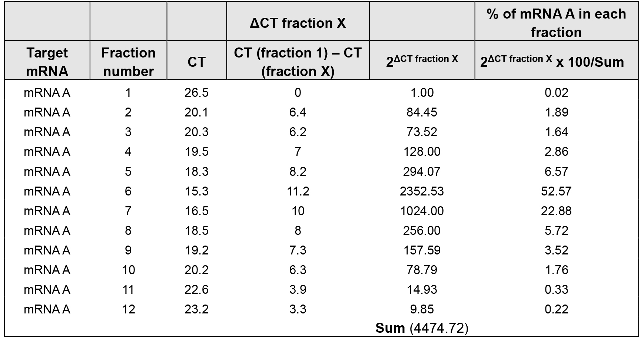Viewport: 644px width, 342px height.
Task: Click the fraction number 10 cell
Action: [x=128, y=270]
